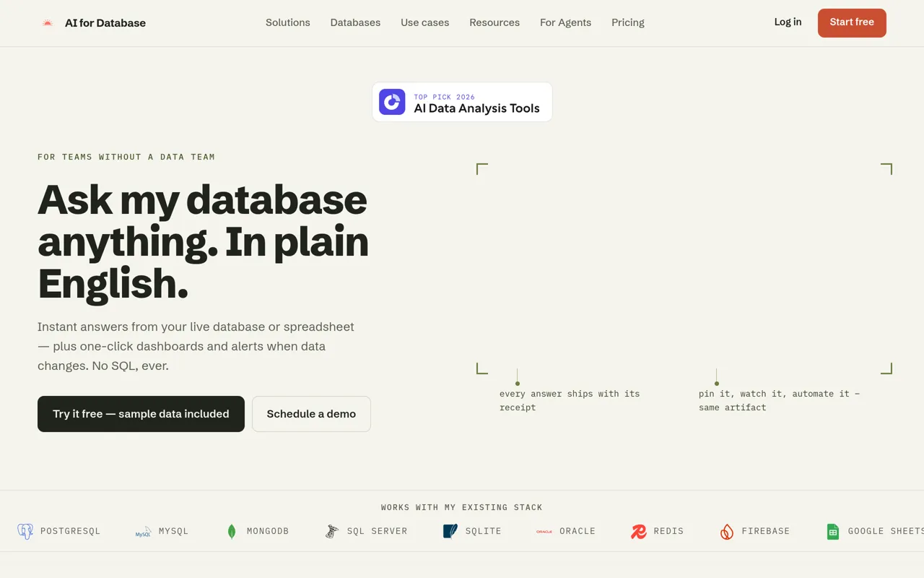
Task: Open the Solutions menu
Action: tap(288, 22)
